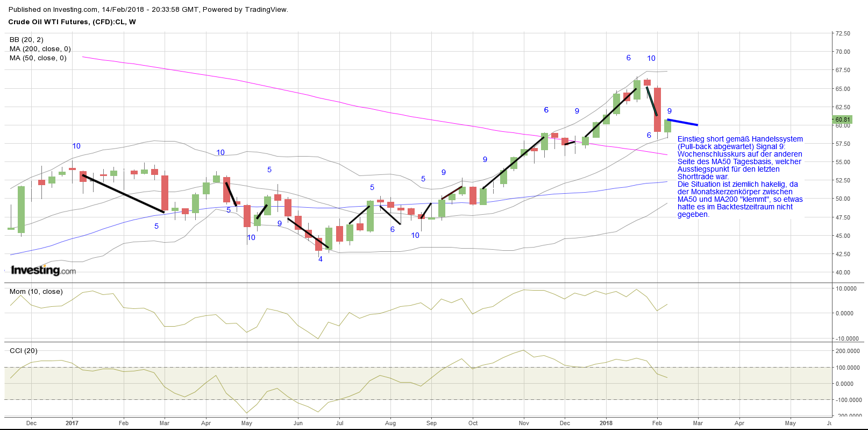Image resolution: width=868 pixels, height=430 pixels.
Task: Click the 40.00 price axis label
Action: 842,272
